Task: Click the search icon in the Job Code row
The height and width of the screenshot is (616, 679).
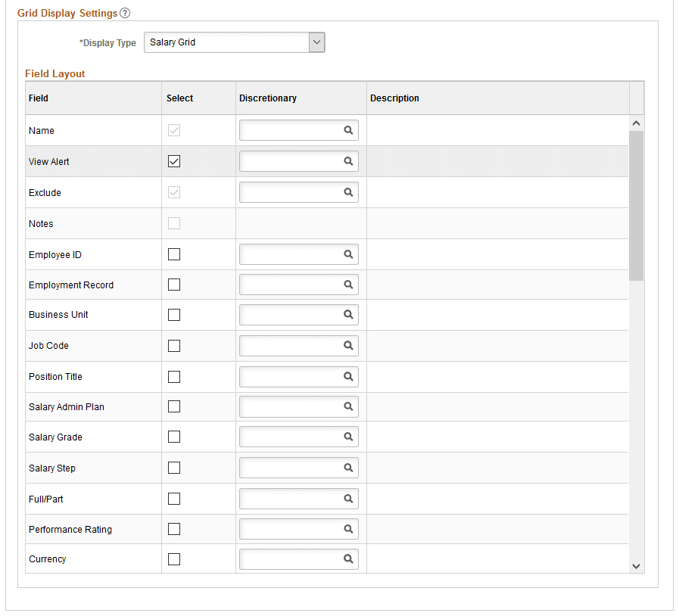Action: (x=348, y=346)
